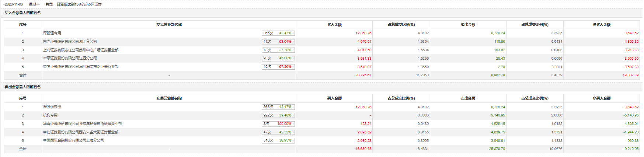Image resolution: width=644 pixels, height=157 pixels.
Task: Expand the 18次 27.78% stats box
Action: click(278, 50)
